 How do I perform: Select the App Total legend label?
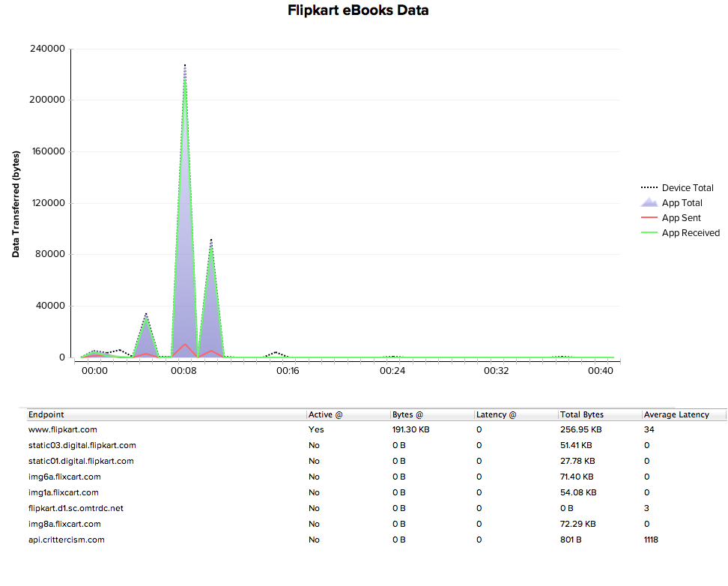tap(682, 203)
